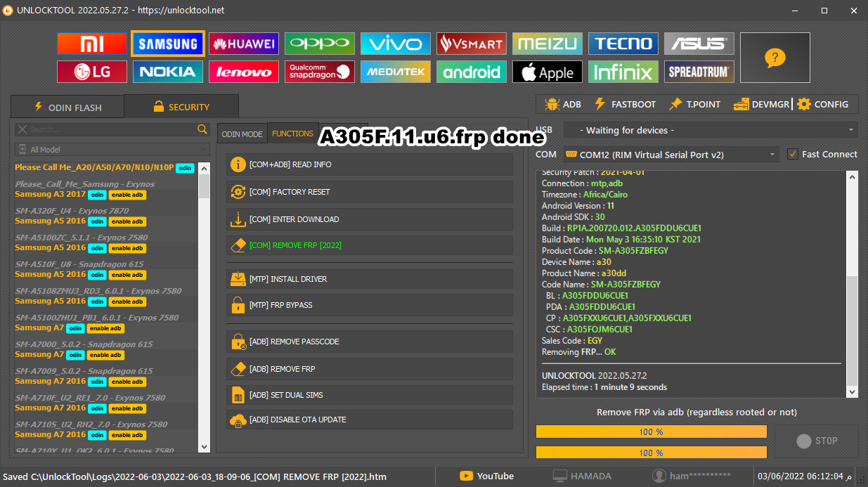Click the lower 100% progress bar
This screenshot has height=487, width=868.
click(652, 453)
